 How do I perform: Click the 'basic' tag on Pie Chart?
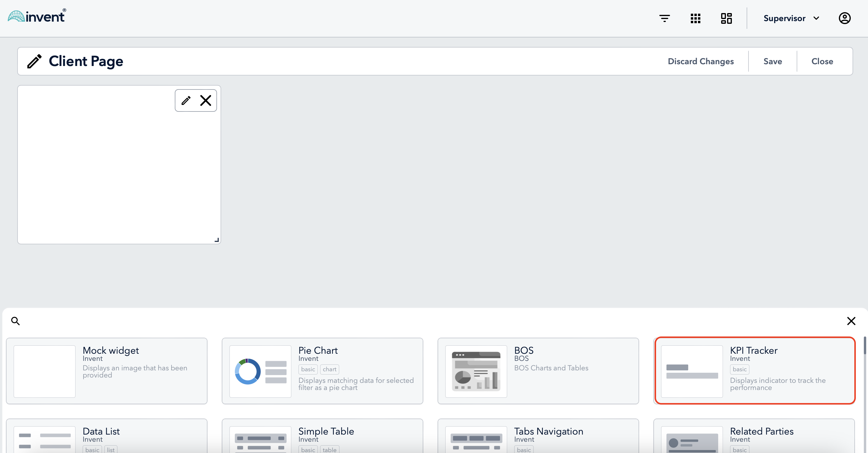point(308,369)
